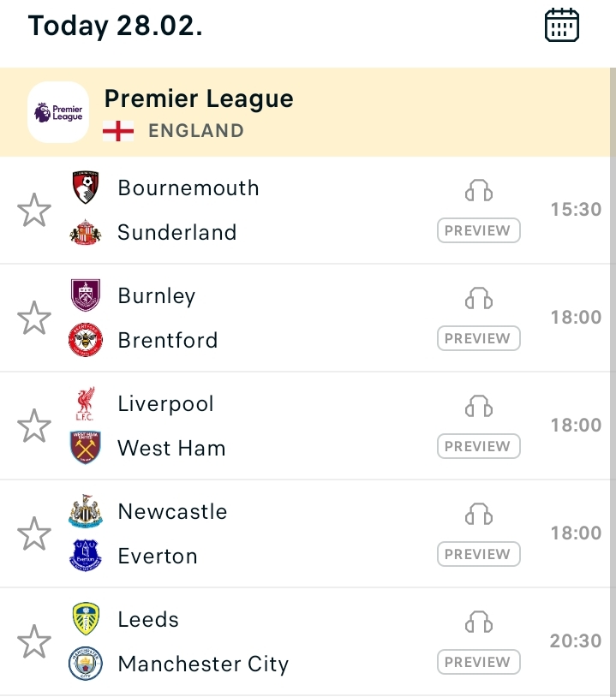The height and width of the screenshot is (697, 616).
Task: Star the Burnley vs Brentford match
Action: point(34,319)
